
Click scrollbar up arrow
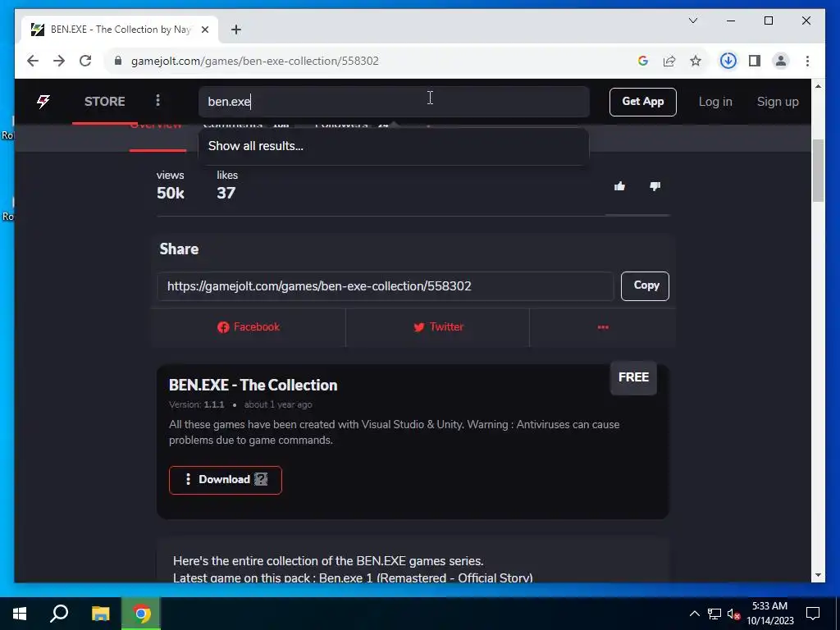[818, 85]
